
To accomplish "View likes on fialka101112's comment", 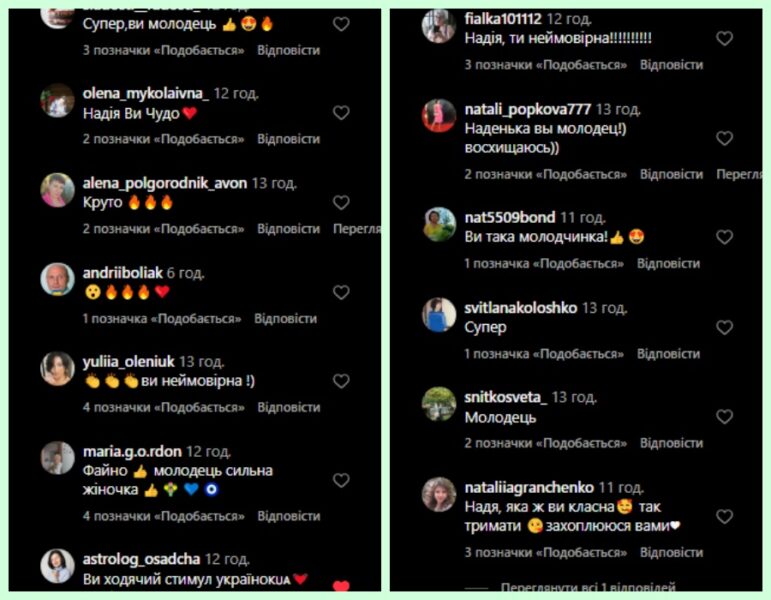I will pyautogui.click(x=546, y=65).
